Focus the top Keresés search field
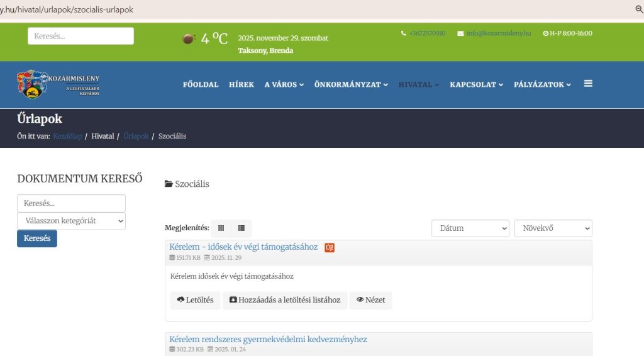644x356 pixels. click(80, 36)
